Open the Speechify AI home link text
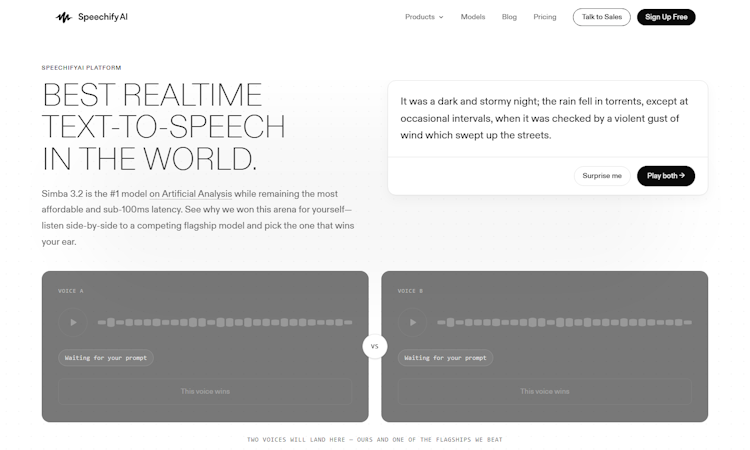Viewport: 750px width, 450px height. coord(103,17)
